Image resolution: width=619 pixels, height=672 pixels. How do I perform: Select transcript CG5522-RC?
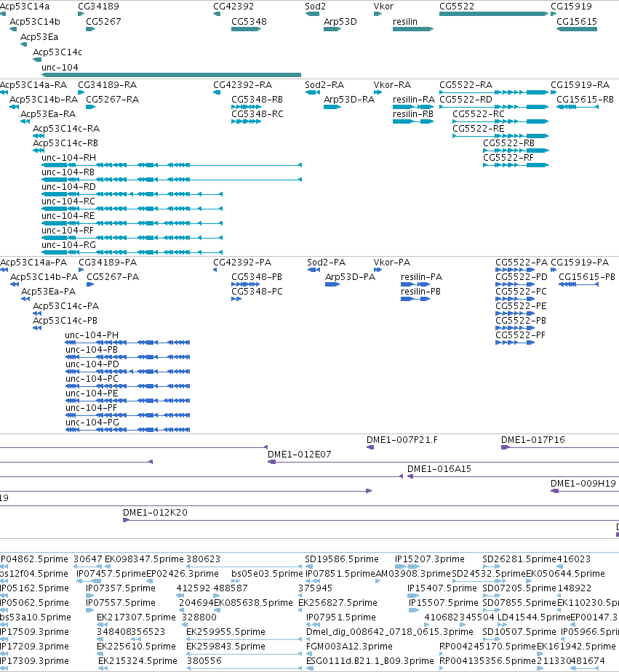pyautogui.click(x=500, y=121)
